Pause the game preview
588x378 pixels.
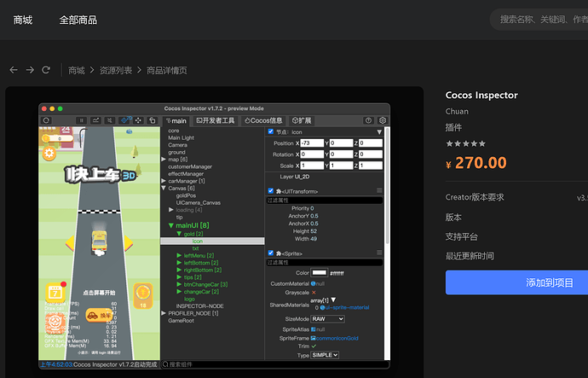tap(81, 120)
